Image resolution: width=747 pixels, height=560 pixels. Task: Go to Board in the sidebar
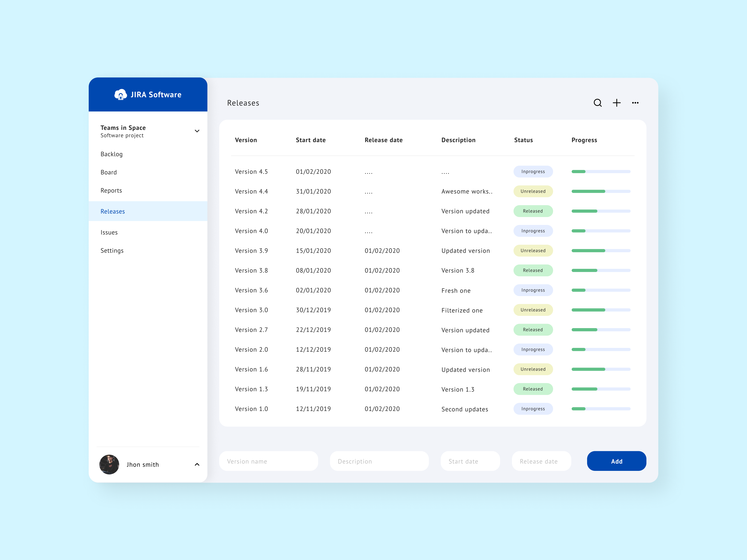tap(108, 172)
